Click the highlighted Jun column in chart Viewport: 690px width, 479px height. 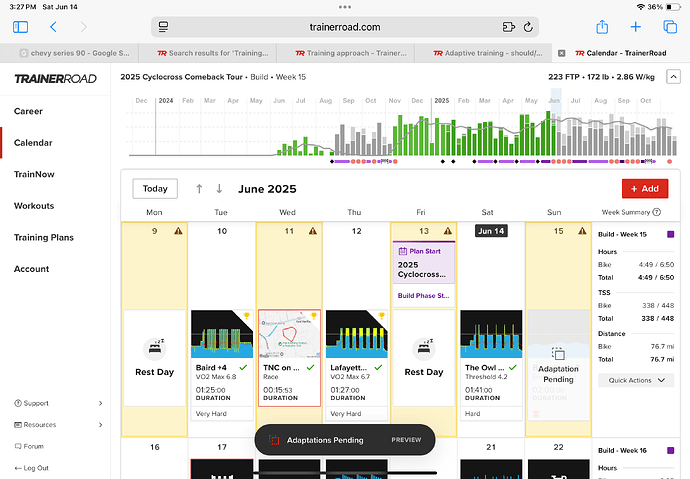pos(556,122)
